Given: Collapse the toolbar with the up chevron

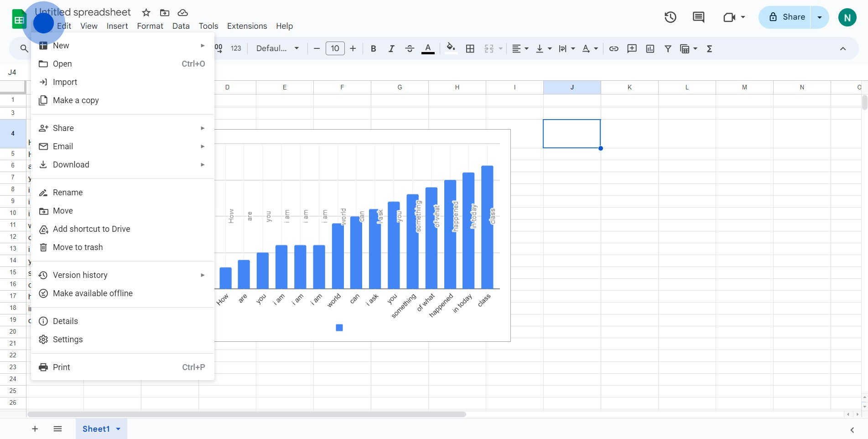Looking at the screenshot, I should click(x=843, y=48).
